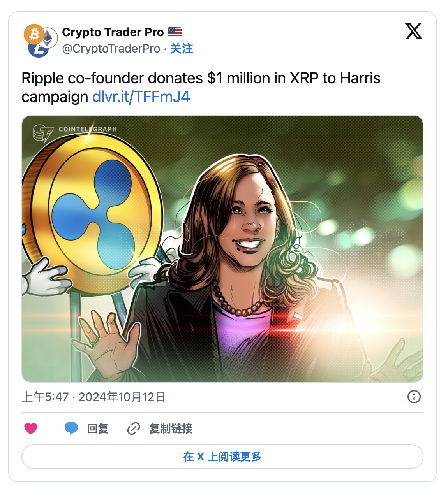Click the X logo icon
448x492 pixels.
tap(414, 31)
